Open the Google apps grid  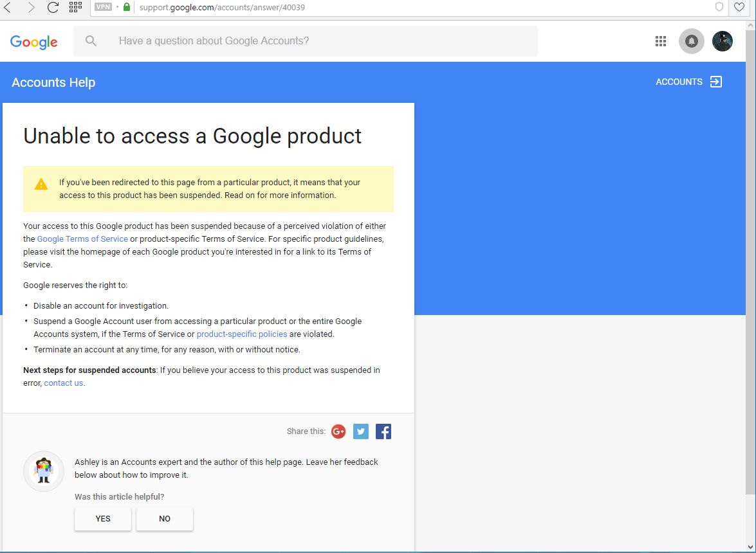[x=661, y=41]
